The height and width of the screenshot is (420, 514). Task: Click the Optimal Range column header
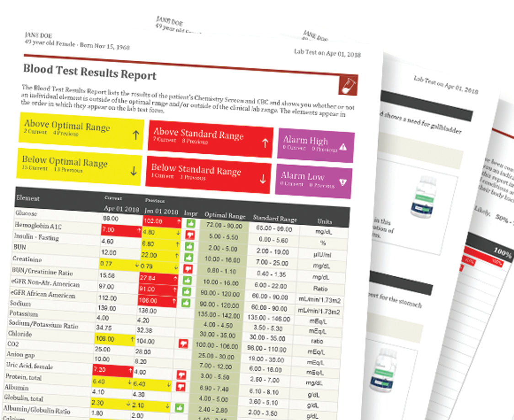(x=225, y=215)
